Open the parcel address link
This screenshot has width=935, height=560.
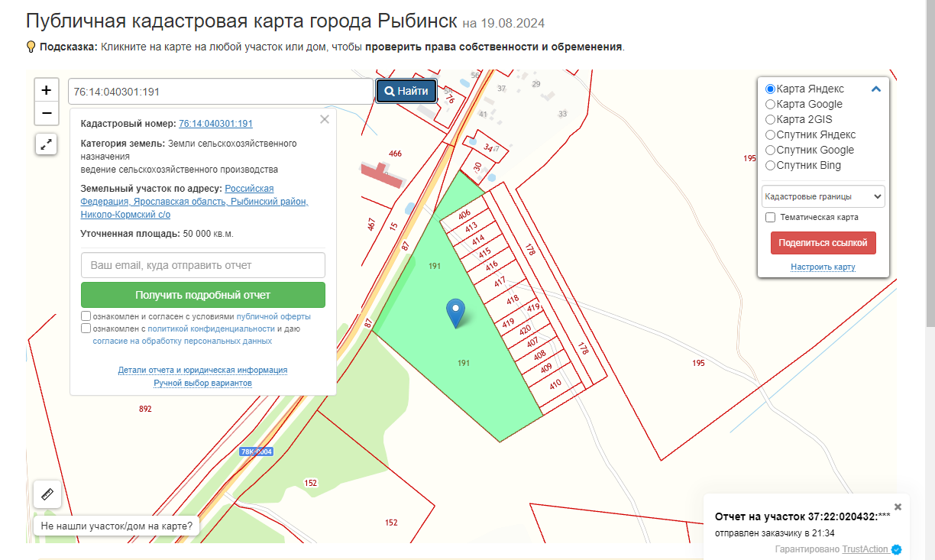194,202
